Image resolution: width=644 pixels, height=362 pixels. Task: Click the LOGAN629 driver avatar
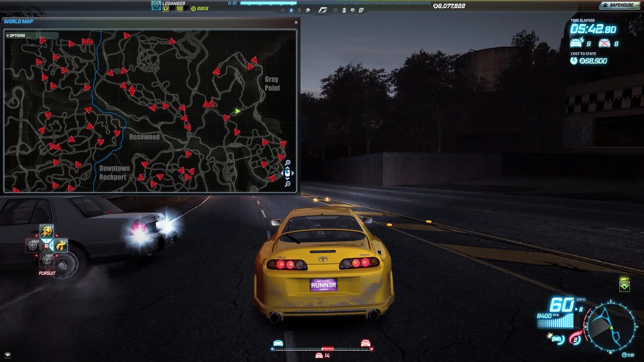[156, 5]
